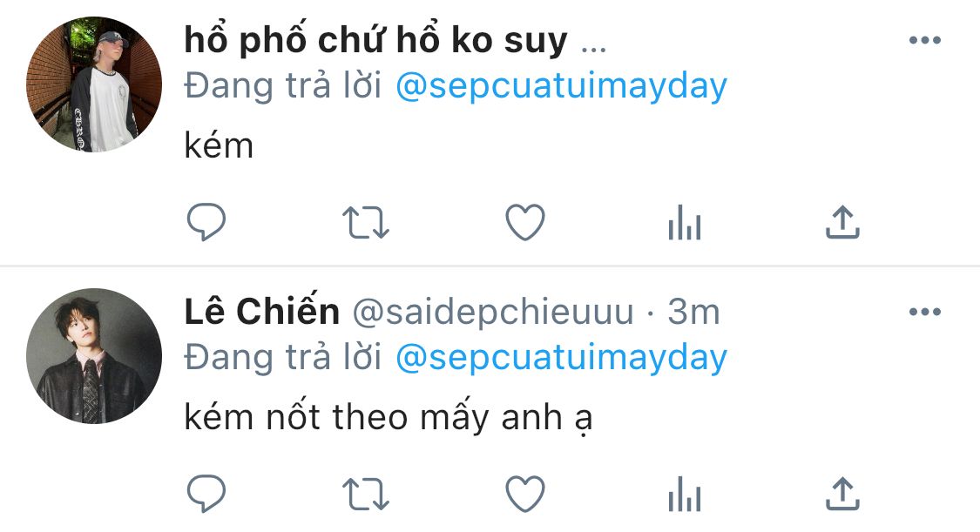Reply to Lê Chiến's tweet
The width and height of the screenshot is (980, 532).
click(206, 494)
